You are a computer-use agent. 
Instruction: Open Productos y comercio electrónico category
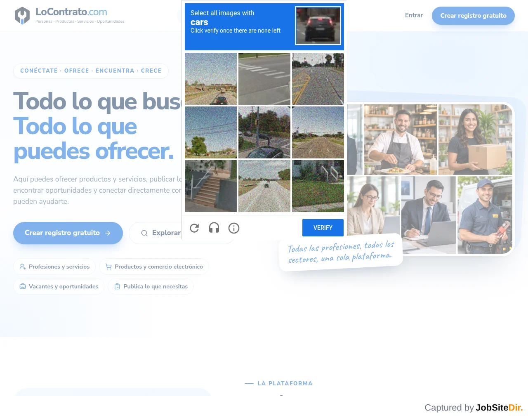pyautogui.click(x=154, y=267)
